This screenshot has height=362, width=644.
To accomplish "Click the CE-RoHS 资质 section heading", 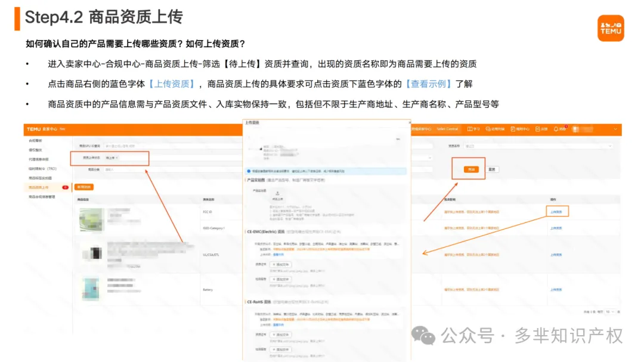I will click(259, 302).
